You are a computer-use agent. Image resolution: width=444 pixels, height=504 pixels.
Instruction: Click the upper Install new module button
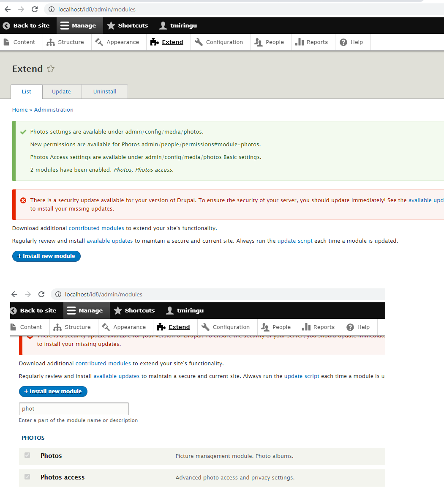pyautogui.click(x=46, y=256)
